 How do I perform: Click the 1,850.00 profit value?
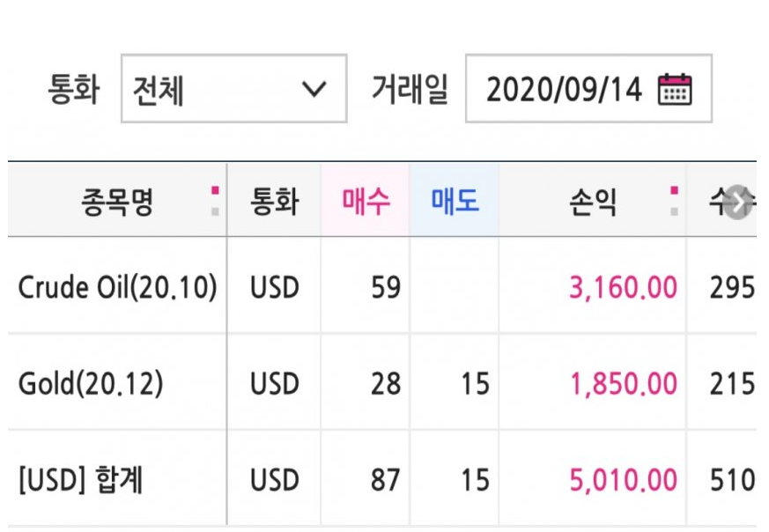coord(624,383)
